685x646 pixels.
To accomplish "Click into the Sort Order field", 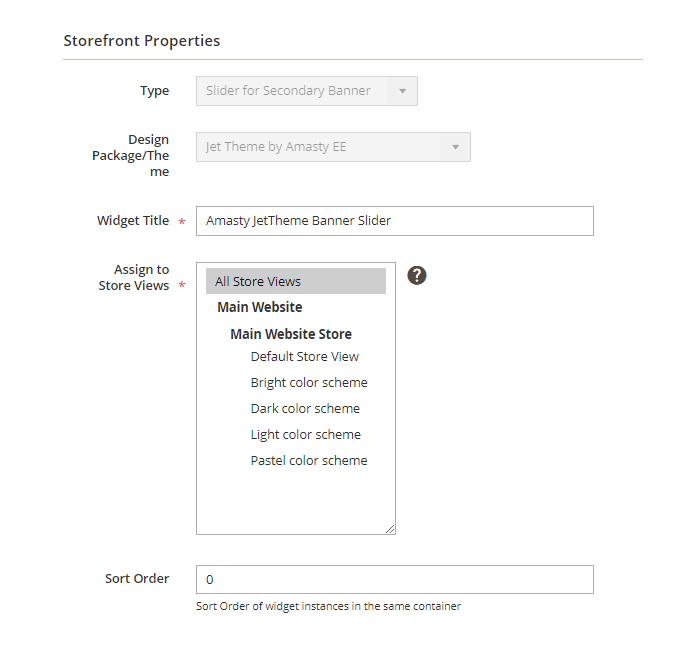I will point(395,580).
